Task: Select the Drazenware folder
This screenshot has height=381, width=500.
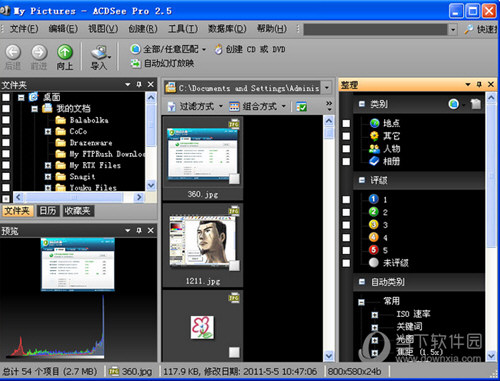Action: 91,143
